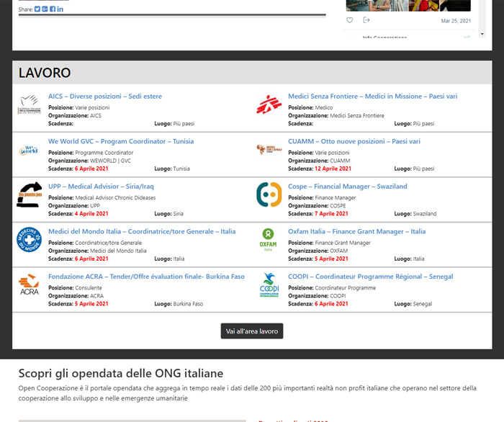Click the social feed scrollbar
The image size is (504, 422).
pos(480,18)
